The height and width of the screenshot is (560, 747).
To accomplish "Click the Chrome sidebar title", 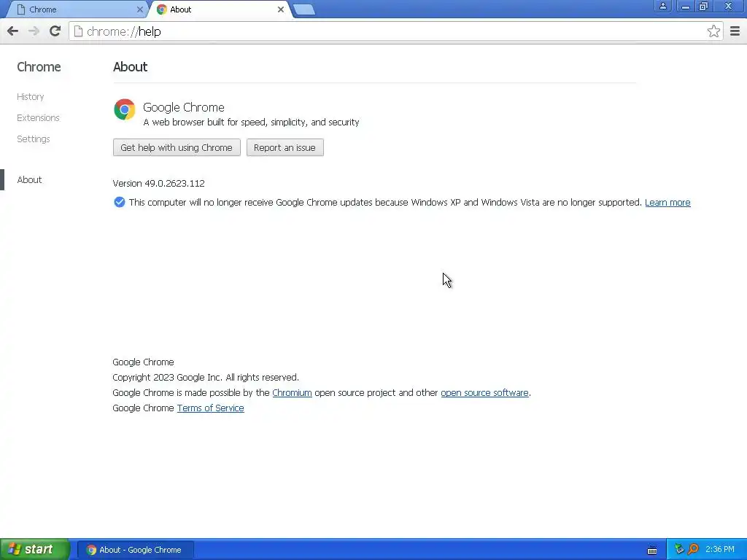I will [39, 67].
